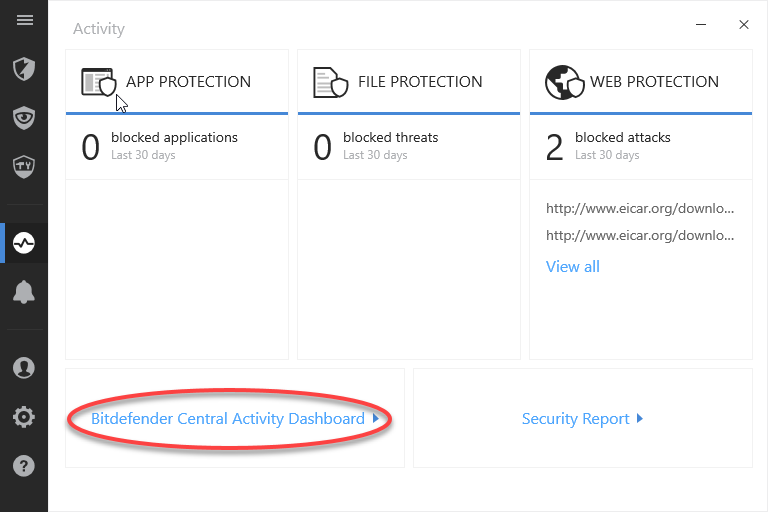This screenshot has width=768, height=512.
Task: Click the Web Protection globe-shield icon
Action: [x=565, y=82]
